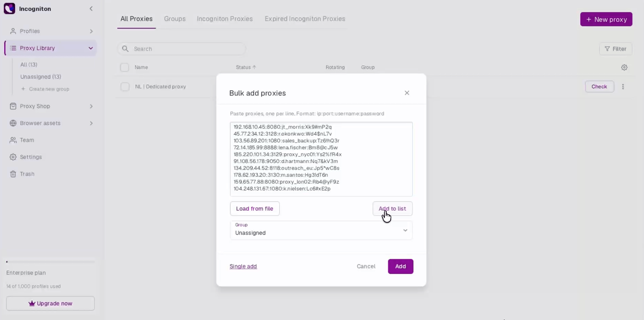
Task: Switch to the Groups tab
Action: point(175,19)
